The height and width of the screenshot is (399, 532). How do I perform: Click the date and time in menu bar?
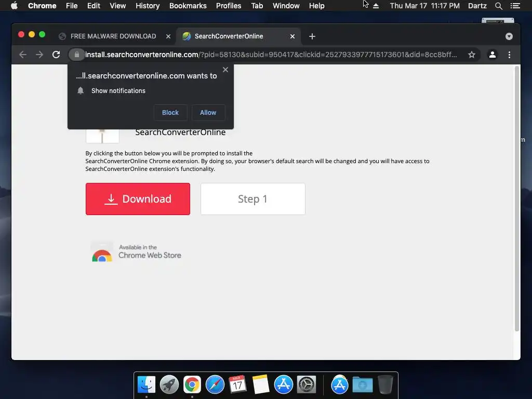(425, 6)
